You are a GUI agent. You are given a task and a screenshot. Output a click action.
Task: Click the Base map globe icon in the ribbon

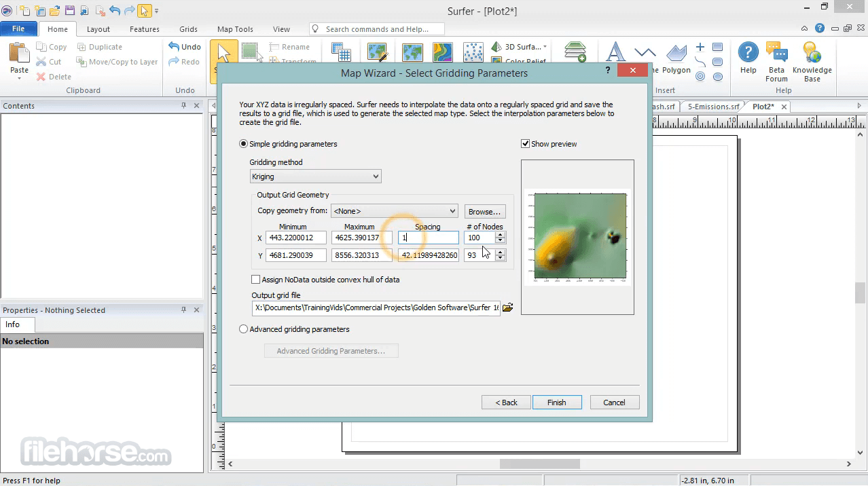click(412, 52)
